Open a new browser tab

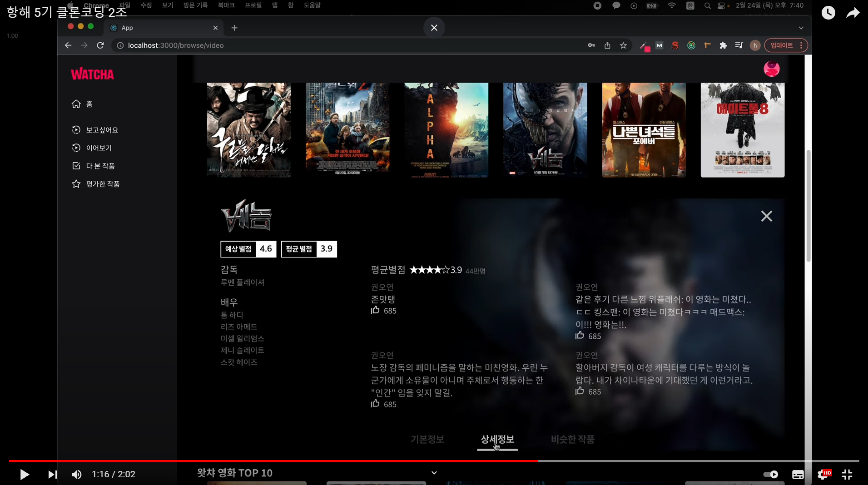coord(234,28)
